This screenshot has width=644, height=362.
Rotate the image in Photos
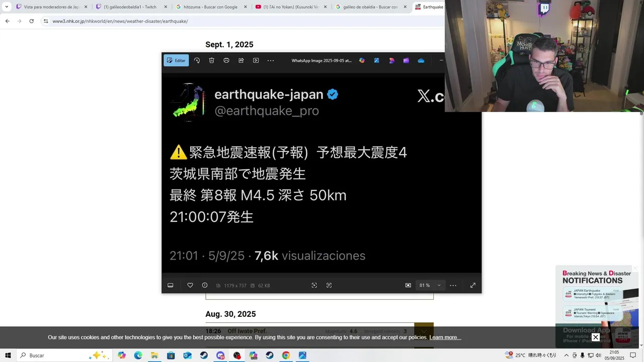[197, 60]
